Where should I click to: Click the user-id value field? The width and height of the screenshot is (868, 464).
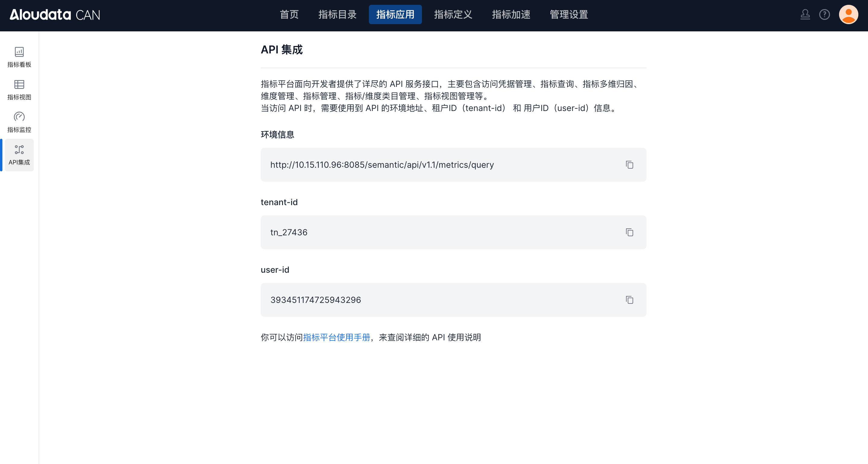315,300
